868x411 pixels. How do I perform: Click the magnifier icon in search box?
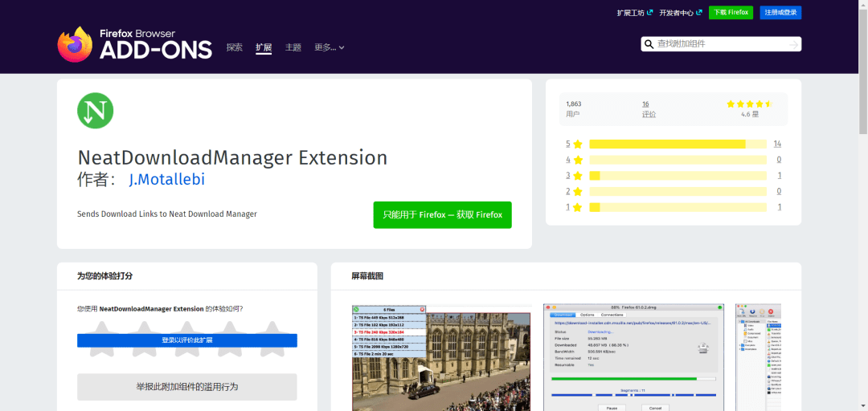[x=649, y=44]
